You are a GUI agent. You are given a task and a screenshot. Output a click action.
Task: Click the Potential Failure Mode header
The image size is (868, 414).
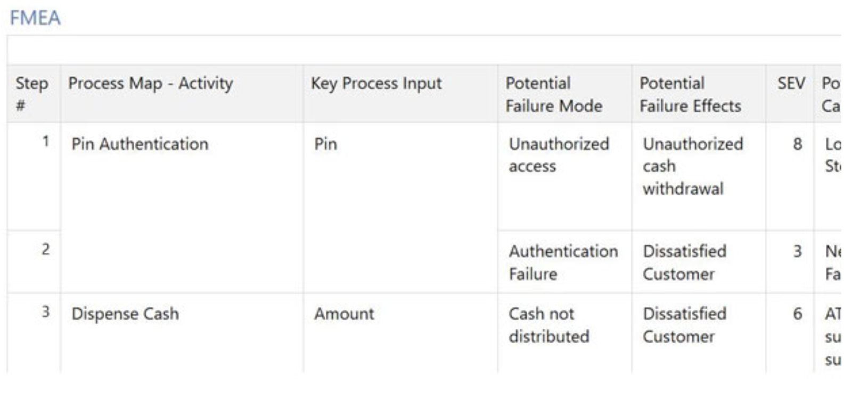(554, 94)
